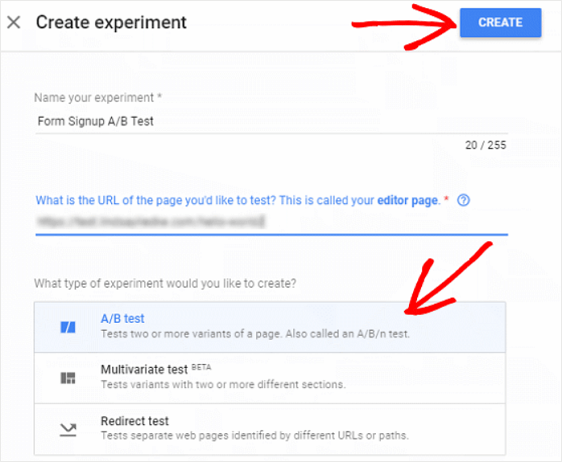
Task: Click the A/B test split icon
Action: [68, 327]
